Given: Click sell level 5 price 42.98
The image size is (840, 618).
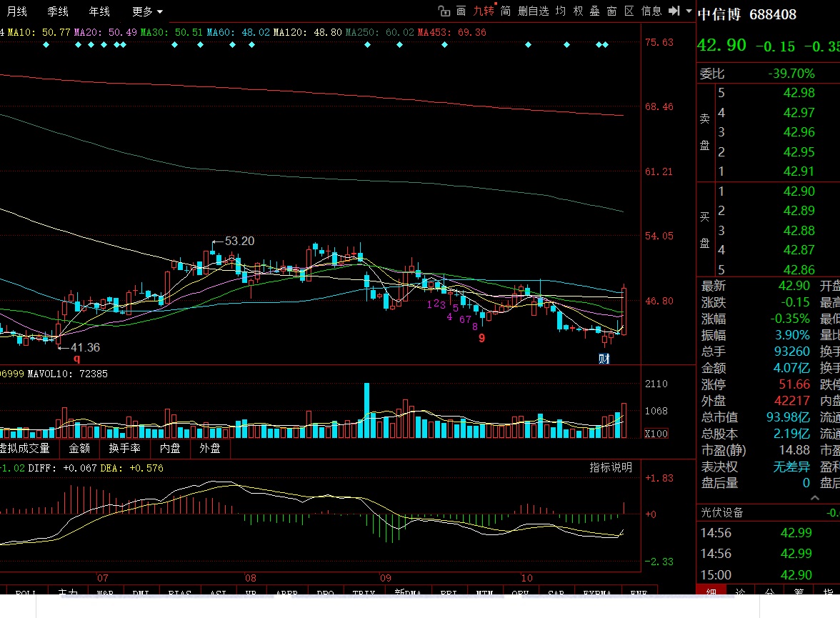Looking at the screenshot, I should tap(799, 93).
